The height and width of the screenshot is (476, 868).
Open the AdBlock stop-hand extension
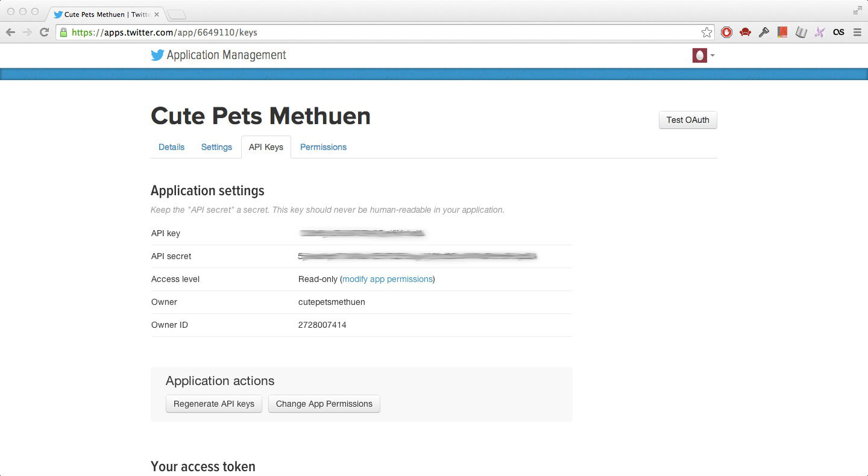coord(726,33)
